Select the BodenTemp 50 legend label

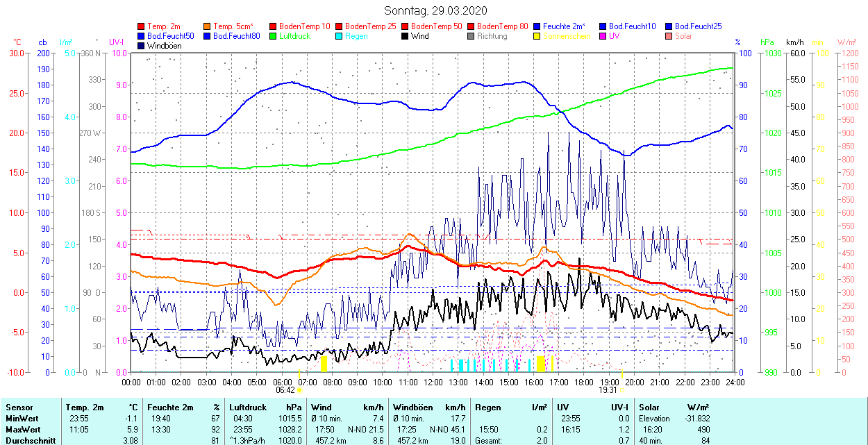[436, 26]
